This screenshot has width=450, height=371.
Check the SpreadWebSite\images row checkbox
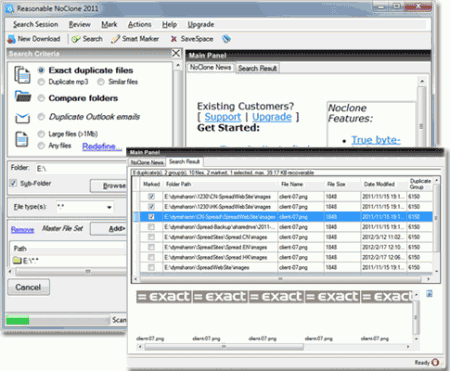tap(151, 267)
